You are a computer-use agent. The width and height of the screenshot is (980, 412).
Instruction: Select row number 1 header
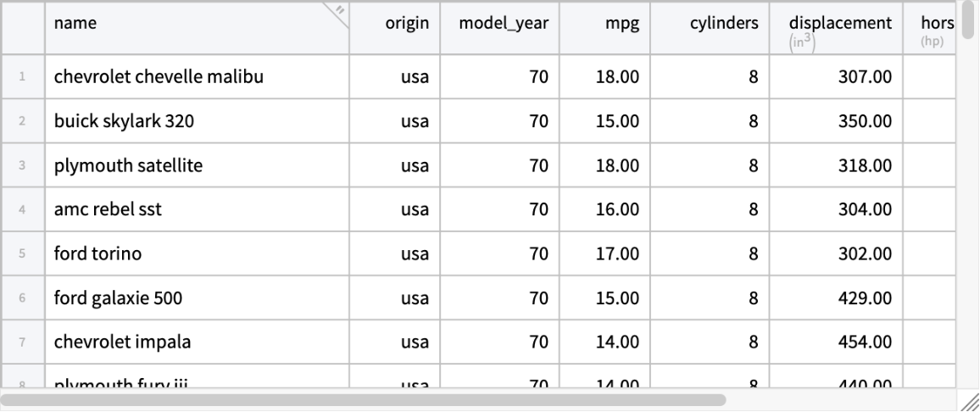coord(22,77)
